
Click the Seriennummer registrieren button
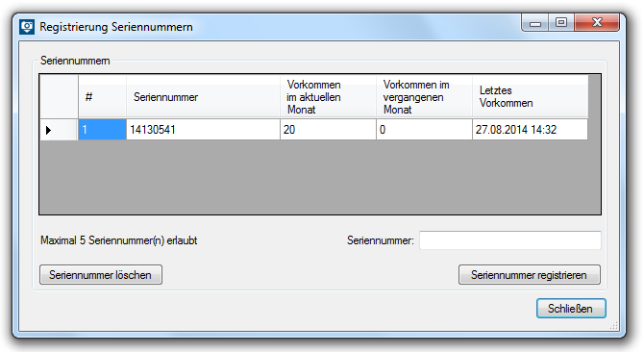(530, 275)
